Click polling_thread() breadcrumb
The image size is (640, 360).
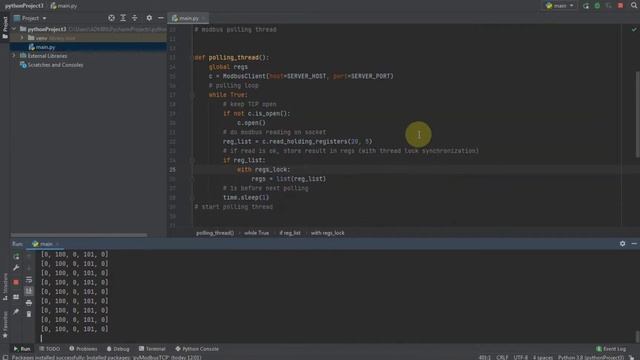[x=215, y=233]
